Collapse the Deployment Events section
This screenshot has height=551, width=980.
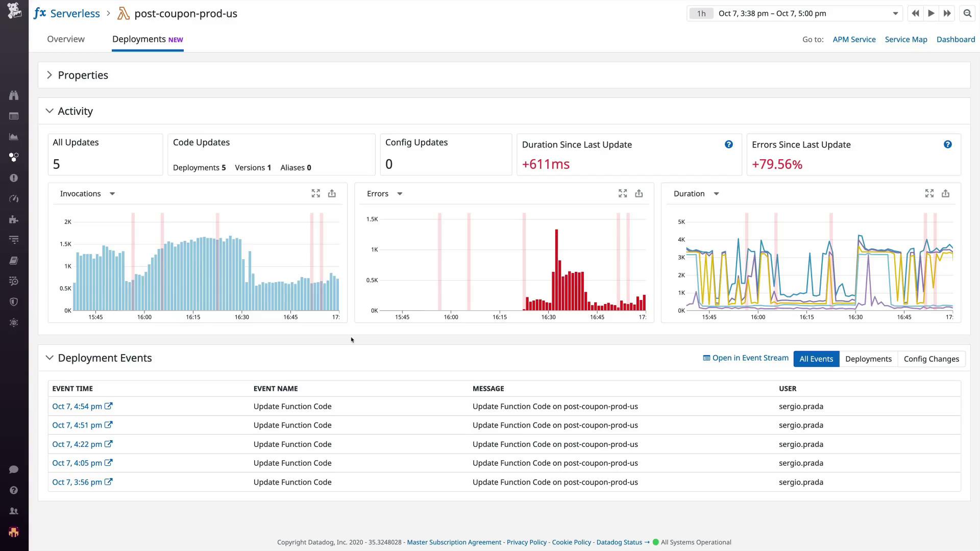click(x=50, y=358)
